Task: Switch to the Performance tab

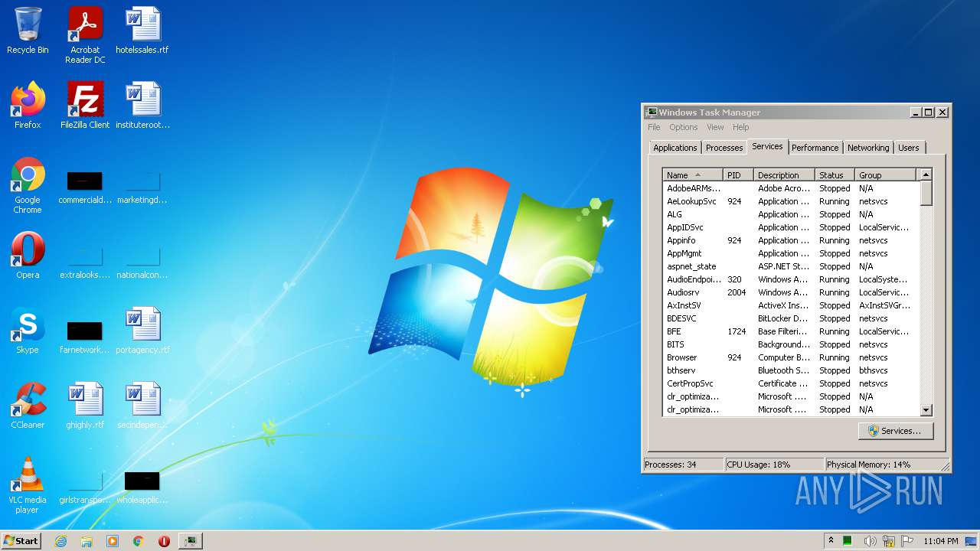Action: click(815, 148)
